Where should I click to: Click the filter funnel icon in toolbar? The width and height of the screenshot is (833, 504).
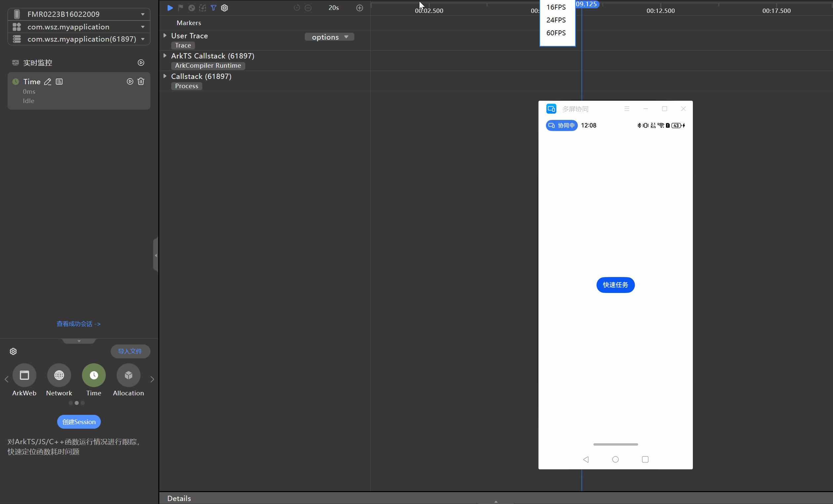tap(213, 8)
